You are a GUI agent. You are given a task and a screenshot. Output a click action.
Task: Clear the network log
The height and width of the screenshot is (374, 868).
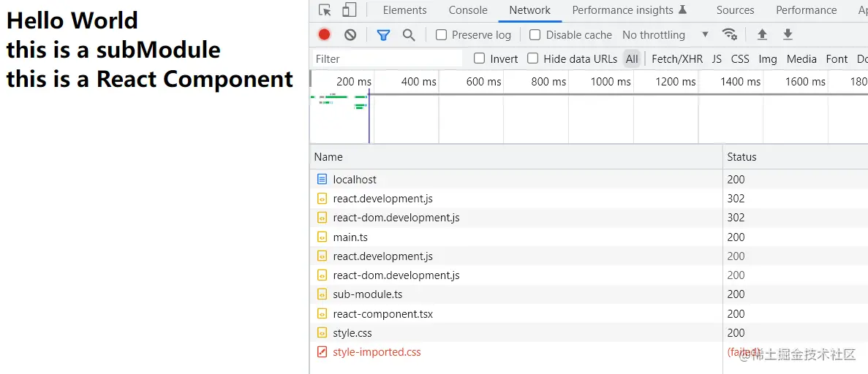350,35
